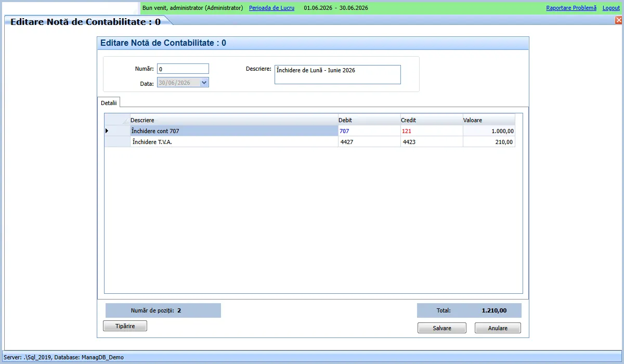
Task: Open the Data date dropdown arrow
Action: pyautogui.click(x=204, y=82)
